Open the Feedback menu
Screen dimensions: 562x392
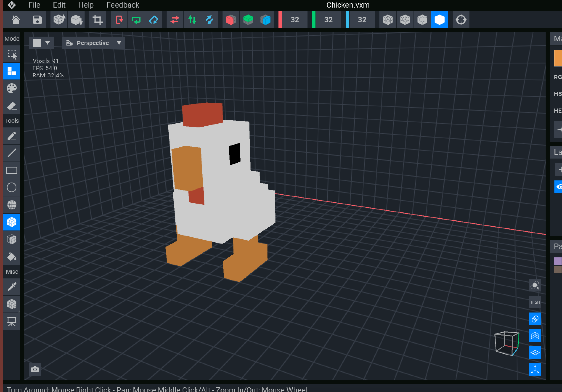pos(123,5)
